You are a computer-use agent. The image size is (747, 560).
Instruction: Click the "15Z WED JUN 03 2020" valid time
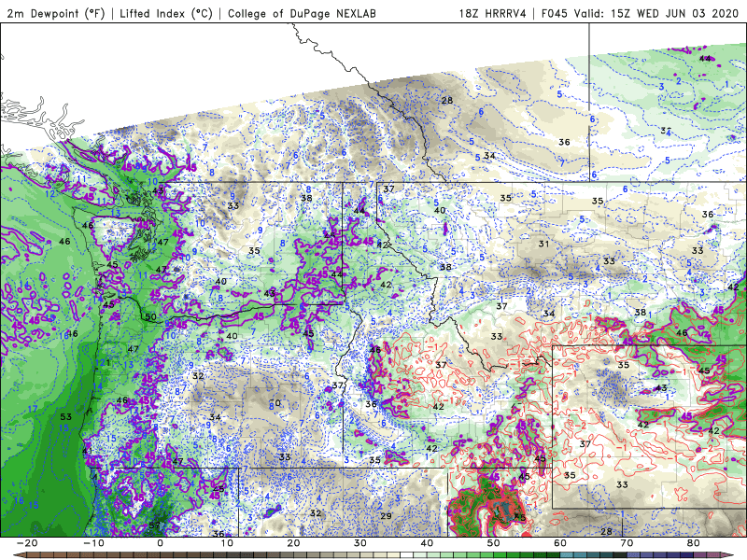click(x=676, y=13)
